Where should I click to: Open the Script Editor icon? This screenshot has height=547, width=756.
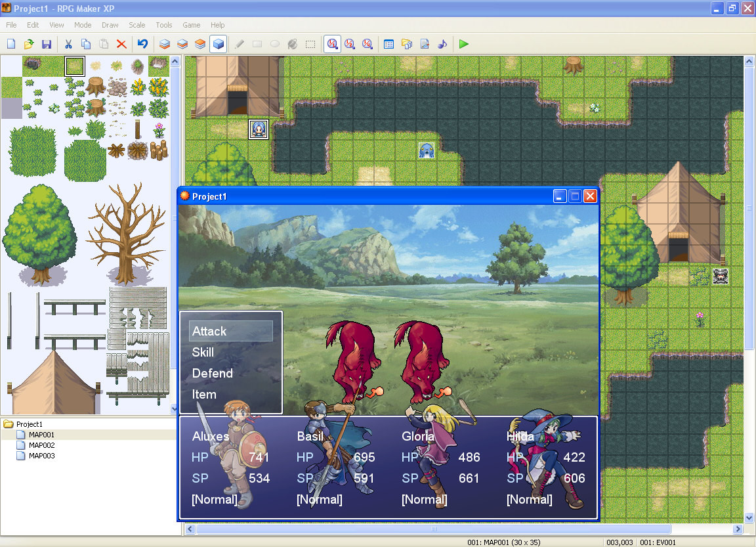click(x=425, y=45)
